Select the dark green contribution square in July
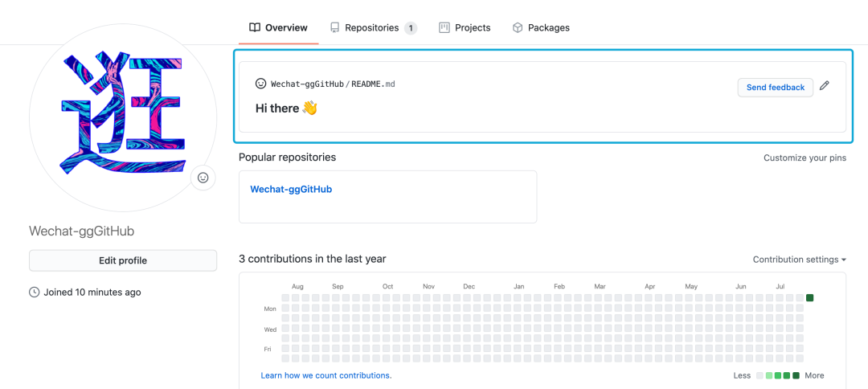 (809, 298)
